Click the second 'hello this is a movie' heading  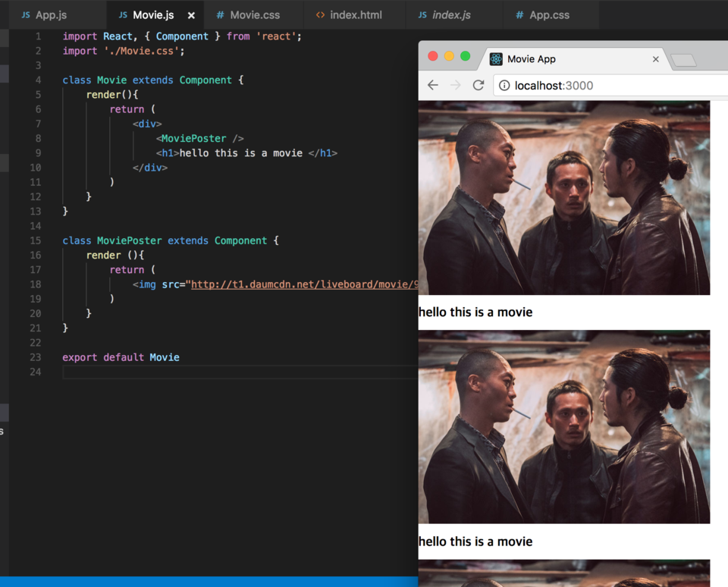coord(475,541)
